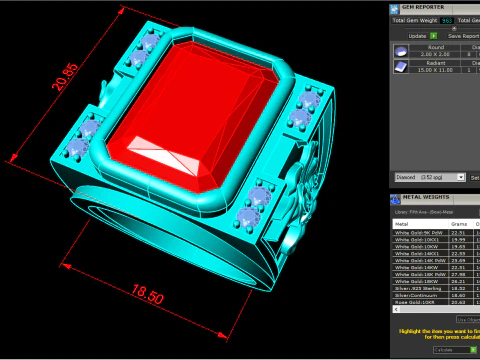Select the White Gold 14KW row
The width and height of the screenshot is (480, 360).
point(436,267)
